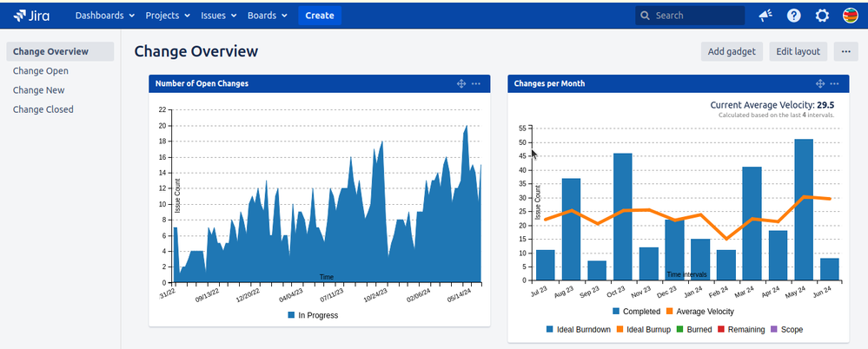868x349 pixels.
Task: Click move icon on Changes per Month gadget
Action: [x=819, y=83]
